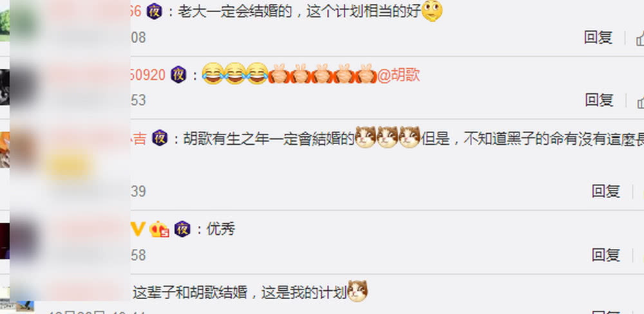Open the @胡歌 mention link
The height and width of the screenshot is (314, 644).
point(399,75)
